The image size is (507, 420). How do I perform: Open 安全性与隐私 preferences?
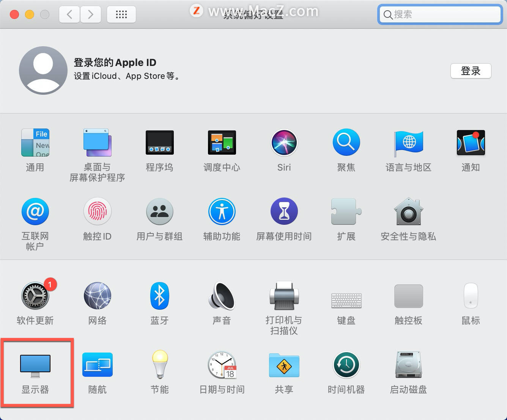(408, 212)
